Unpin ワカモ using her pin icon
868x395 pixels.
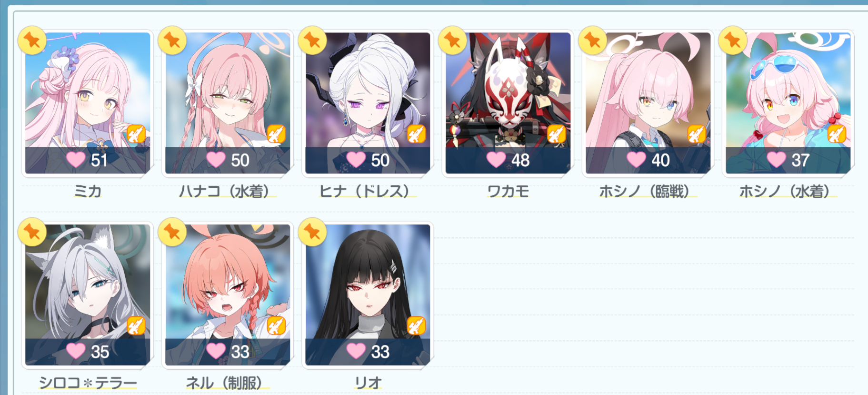pos(452,41)
